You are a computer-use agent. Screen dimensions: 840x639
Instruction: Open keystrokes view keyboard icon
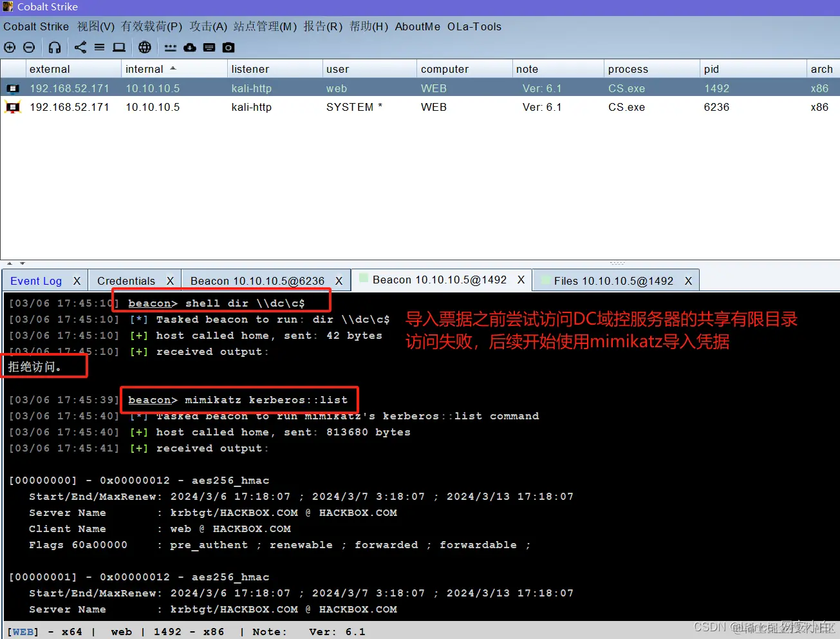tap(209, 47)
